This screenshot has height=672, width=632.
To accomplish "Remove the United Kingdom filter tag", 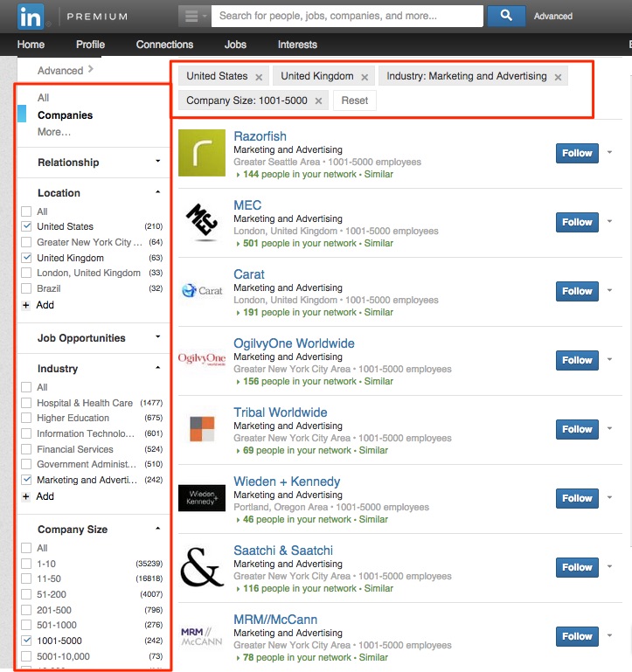I will [x=365, y=77].
